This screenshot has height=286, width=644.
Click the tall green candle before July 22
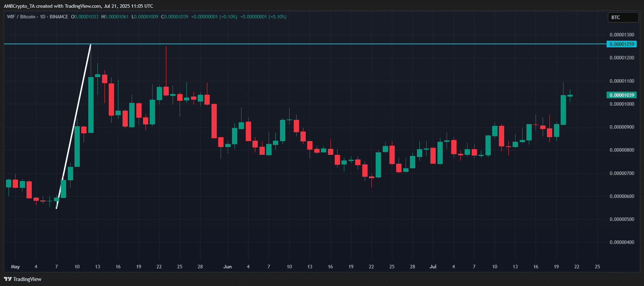pyautogui.click(x=563, y=110)
